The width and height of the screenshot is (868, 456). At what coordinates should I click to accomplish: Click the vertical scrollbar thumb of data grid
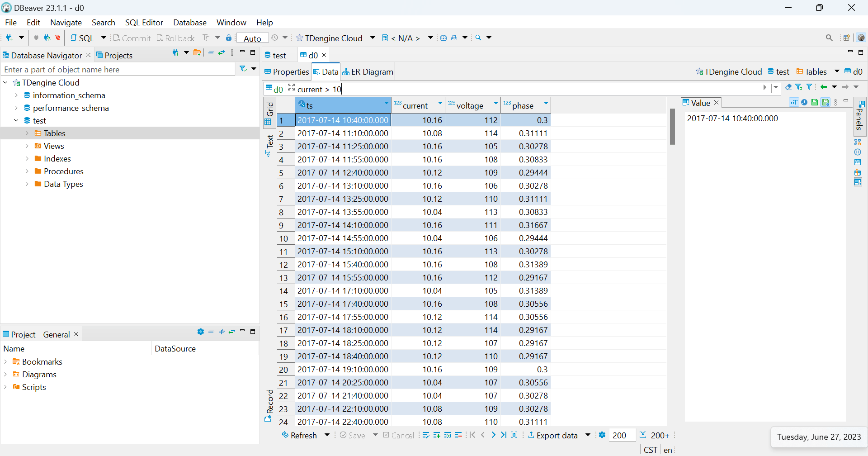[x=672, y=127]
